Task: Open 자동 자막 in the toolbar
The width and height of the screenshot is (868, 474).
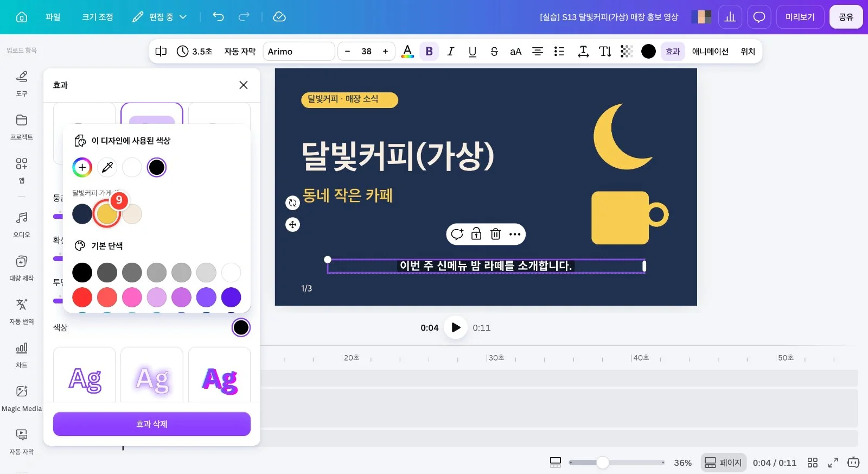Action: tap(240, 51)
